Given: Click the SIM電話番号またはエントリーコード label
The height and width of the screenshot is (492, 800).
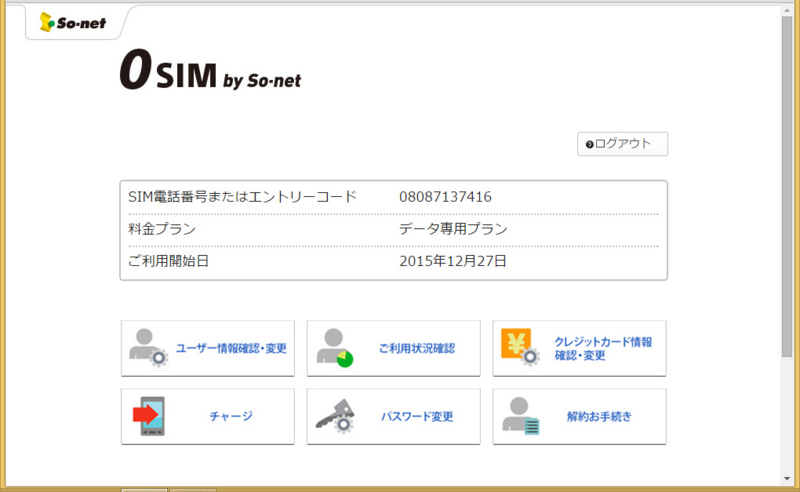Looking at the screenshot, I should point(242,197).
